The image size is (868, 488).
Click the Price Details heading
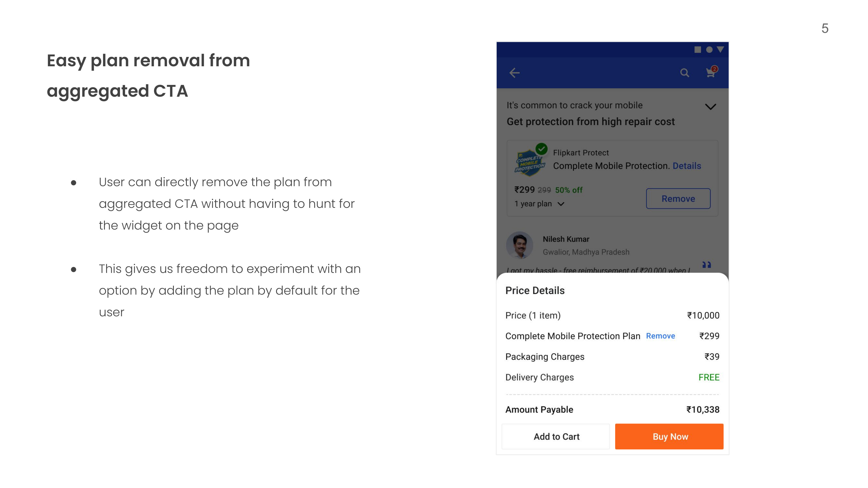coord(535,291)
